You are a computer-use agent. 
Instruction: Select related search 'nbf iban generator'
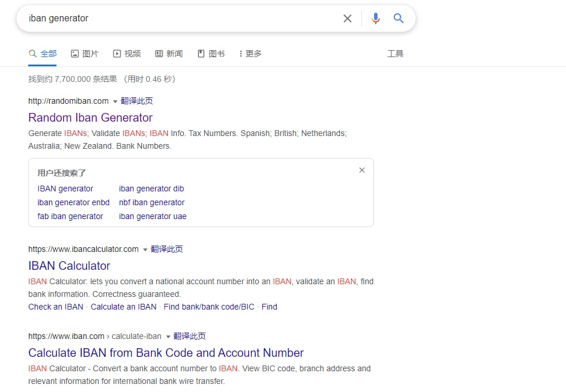[x=152, y=202]
